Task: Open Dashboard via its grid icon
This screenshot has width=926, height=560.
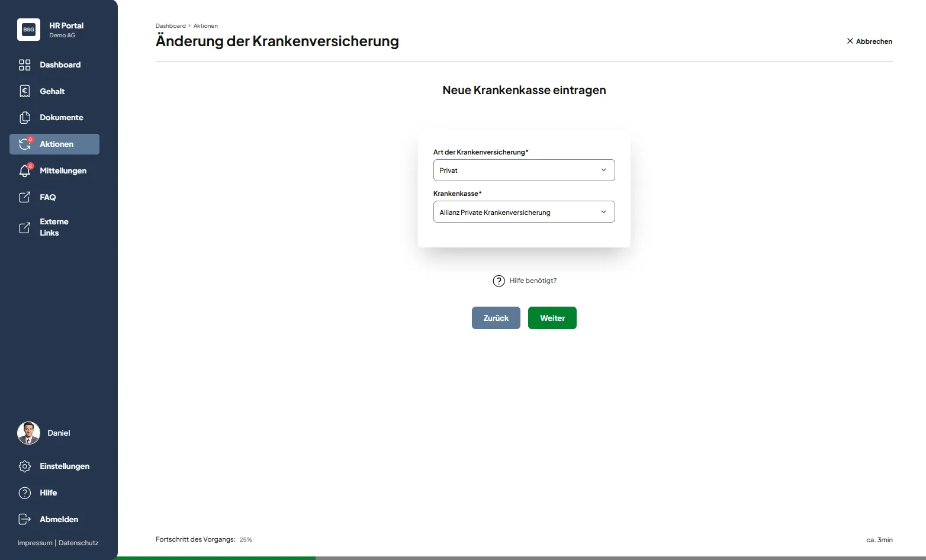Action: click(25, 65)
